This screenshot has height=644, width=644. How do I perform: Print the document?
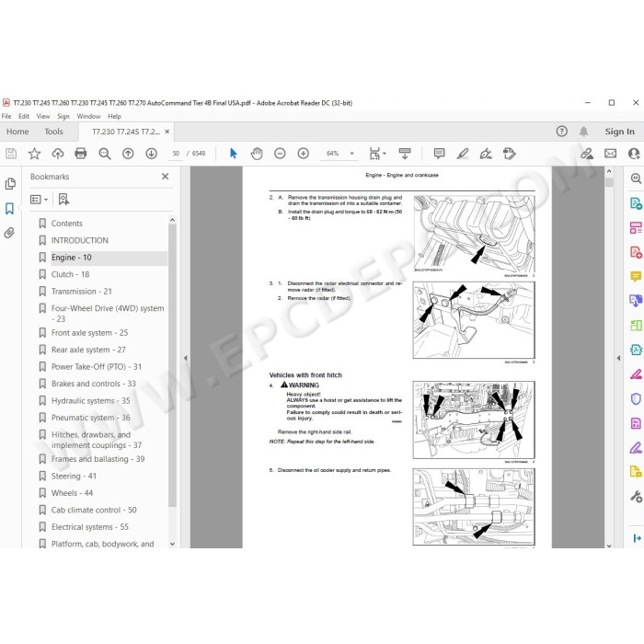(81, 154)
